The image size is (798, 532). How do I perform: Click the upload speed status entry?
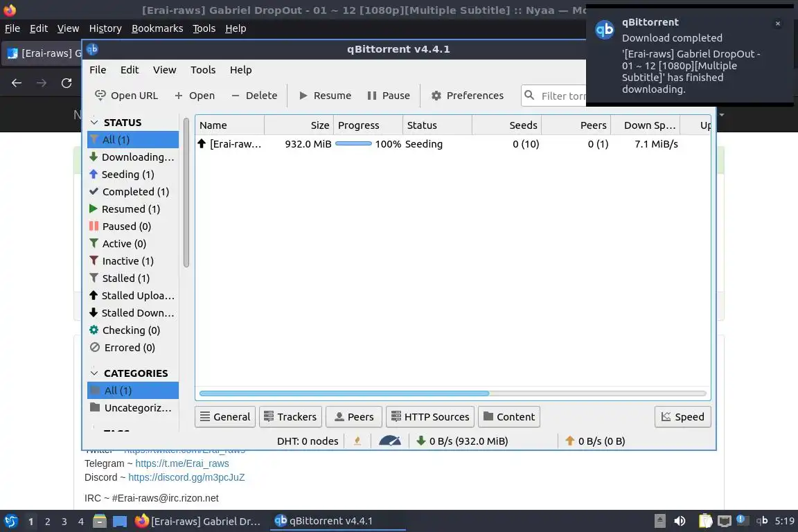(x=595, y=441)
